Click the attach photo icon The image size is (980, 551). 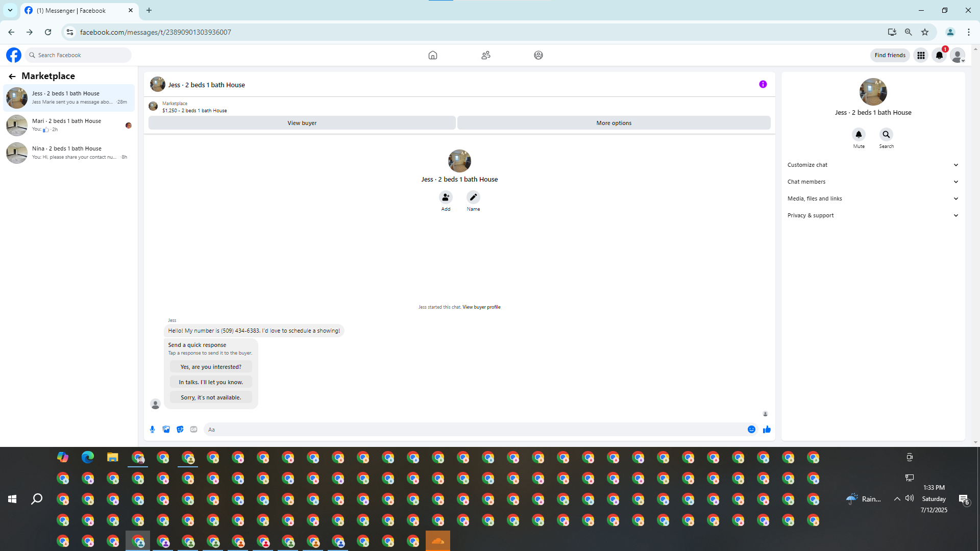(x=166, y=430)
